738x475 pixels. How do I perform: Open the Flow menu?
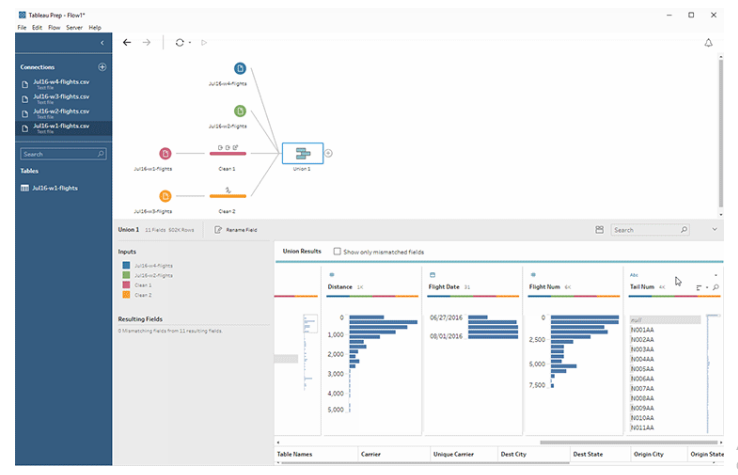pyautogui.click(x=54, y=28)
